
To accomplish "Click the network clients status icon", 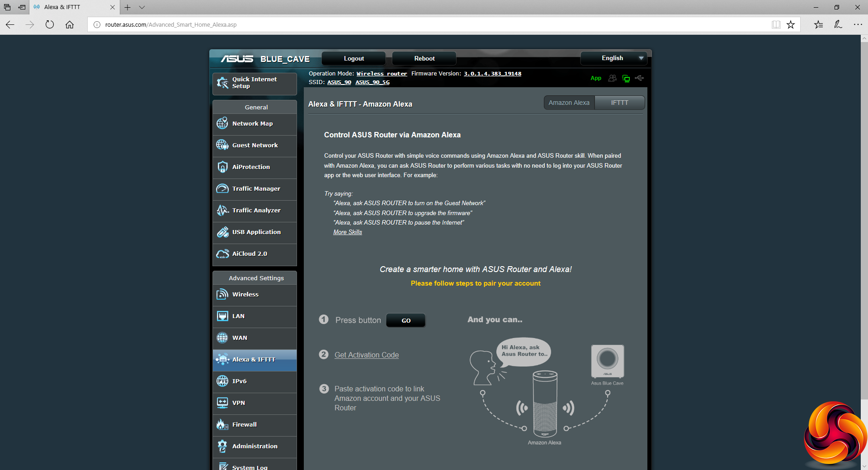I will pos(626,78).
